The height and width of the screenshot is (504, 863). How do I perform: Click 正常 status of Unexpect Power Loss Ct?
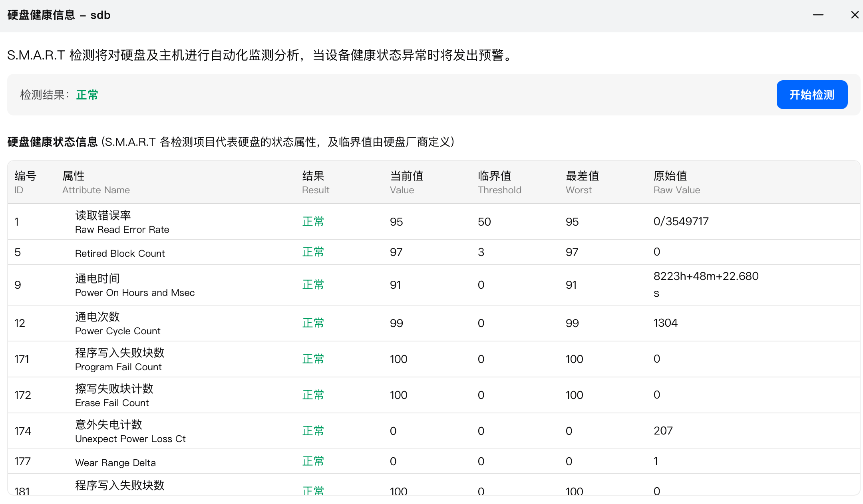pyautogui.click(x=313, y=431)
